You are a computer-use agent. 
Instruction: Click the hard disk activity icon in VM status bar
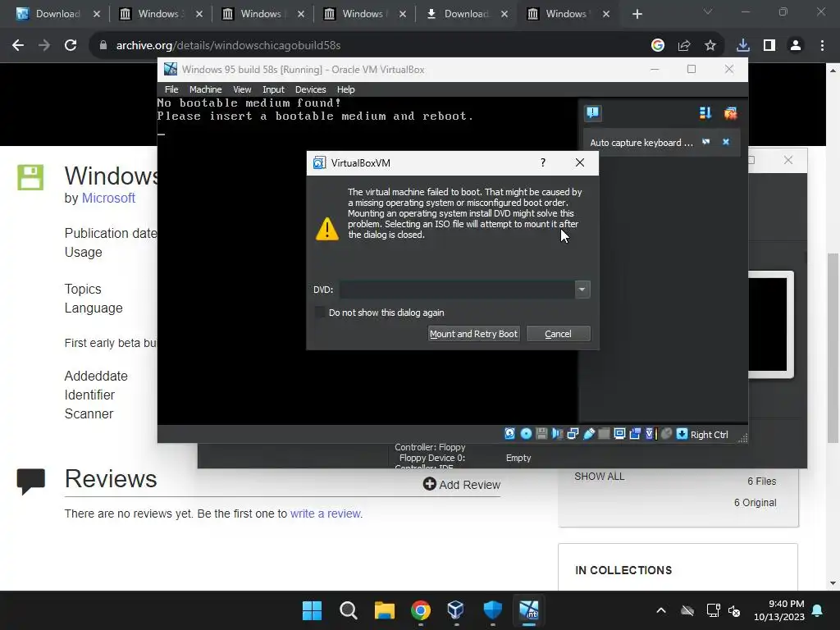click(x=510, y=434)
